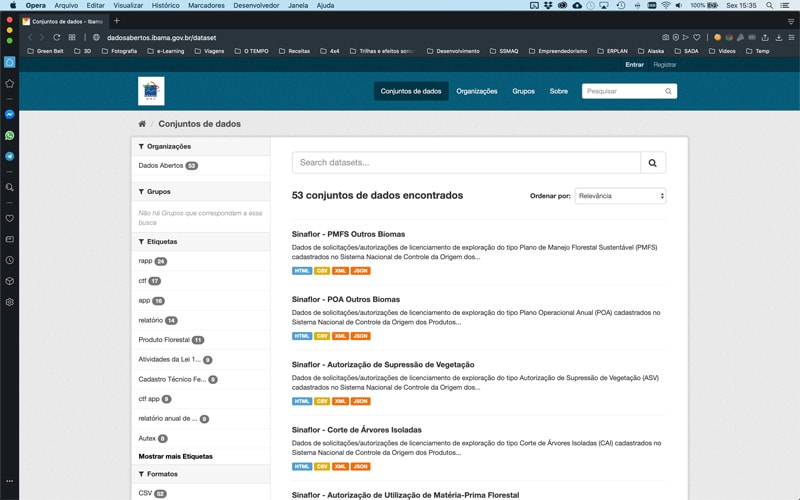This screenshot has height=500, width=800.
Task: Open personal news icon in sidebar
Action: pos(10,239)
